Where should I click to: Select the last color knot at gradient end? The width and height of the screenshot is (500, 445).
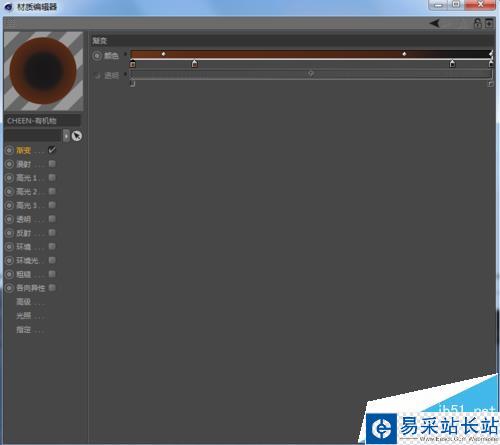pos(491,64)
